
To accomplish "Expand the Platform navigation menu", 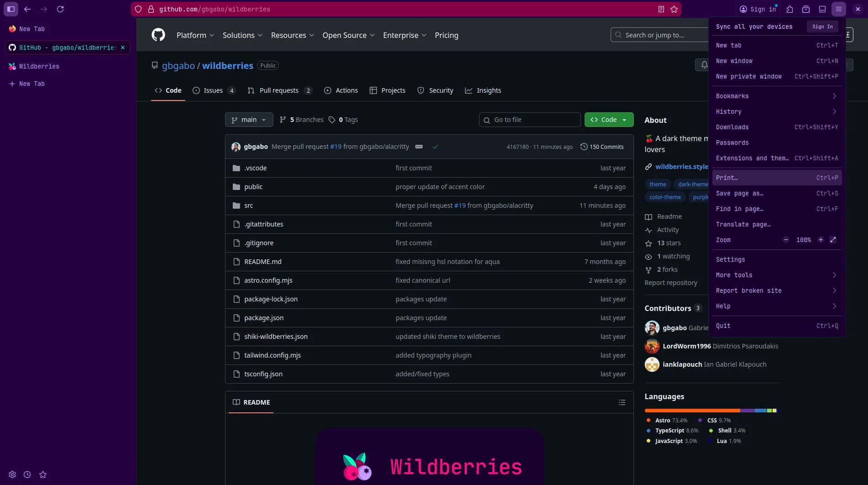I will pyautogui.click(x=195, y=35).
